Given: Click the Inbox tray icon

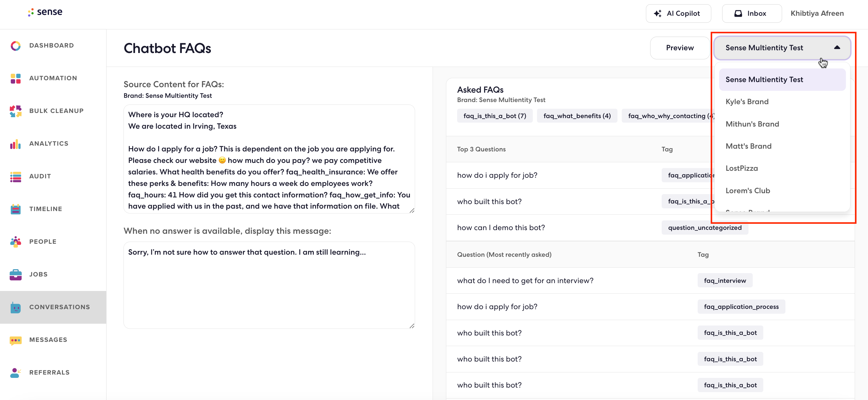Looking at the screenshot, I should point(738,14).
